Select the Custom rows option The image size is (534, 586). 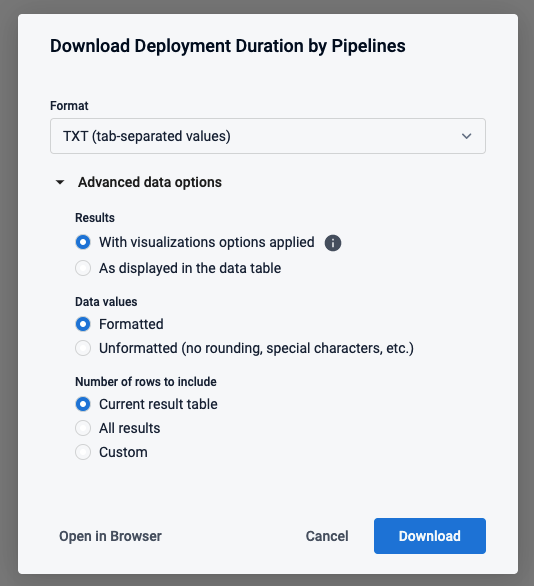(x=83, y=452)
